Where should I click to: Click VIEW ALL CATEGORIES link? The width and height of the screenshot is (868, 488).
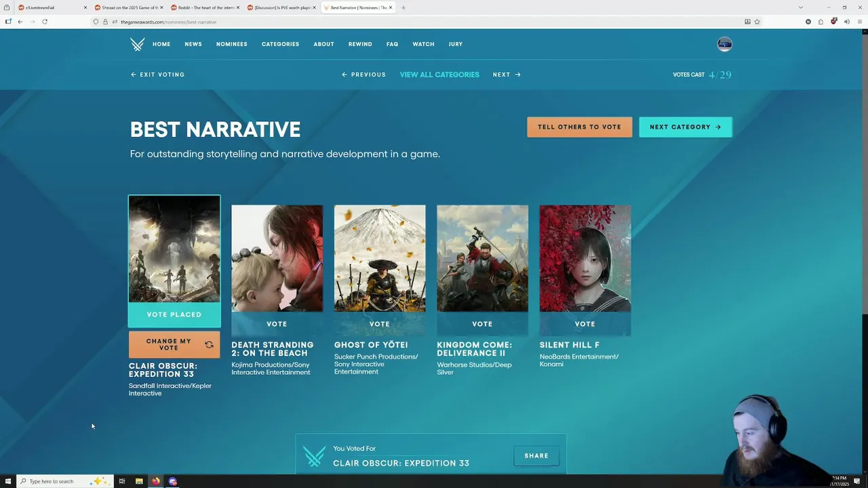tap(439, 75)
